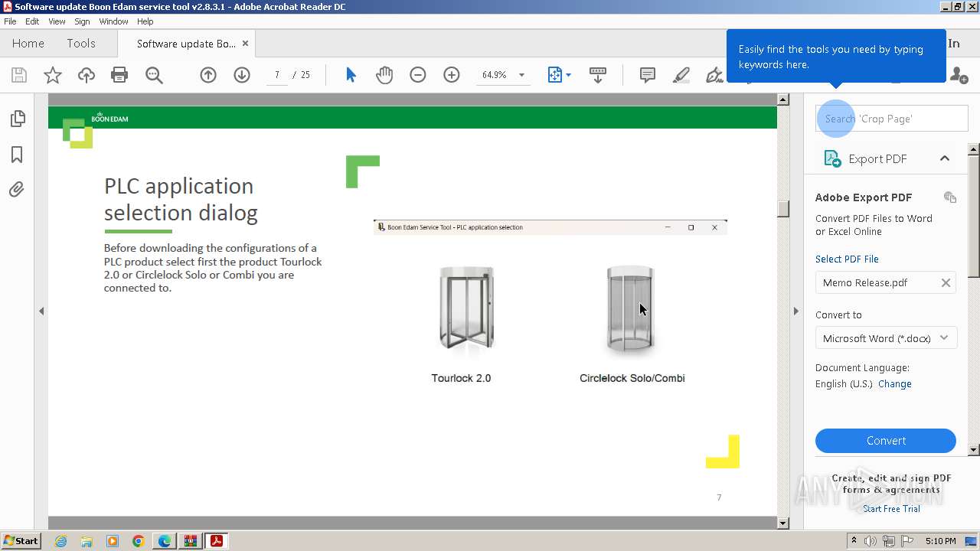The height and width of the screenshot is (551, 980).
Task: Click the Fit page view icon
Action: [555, 75]
